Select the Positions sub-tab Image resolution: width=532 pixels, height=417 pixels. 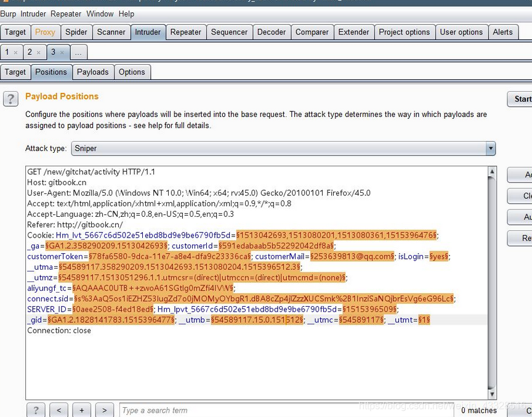(x=51, y=72)
